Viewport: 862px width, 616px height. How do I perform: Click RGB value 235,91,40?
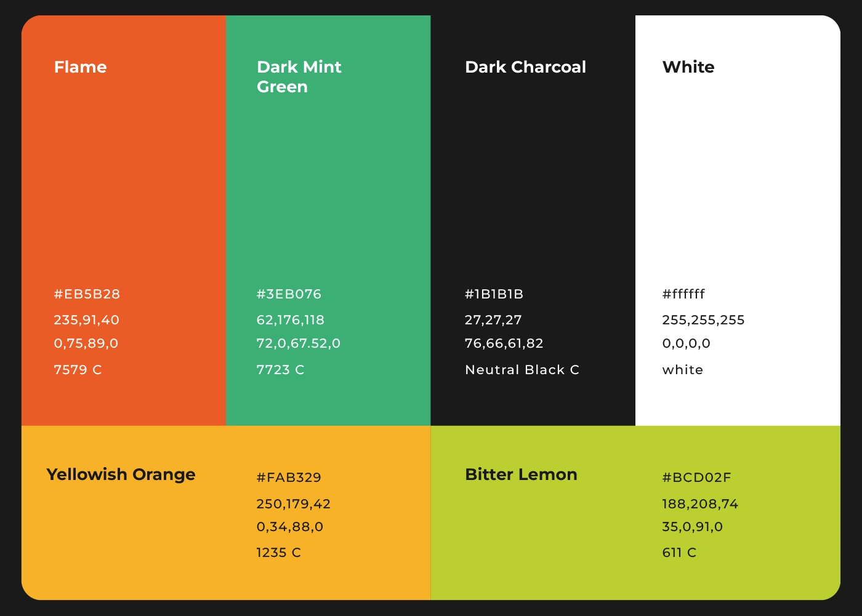pos(87,320)
